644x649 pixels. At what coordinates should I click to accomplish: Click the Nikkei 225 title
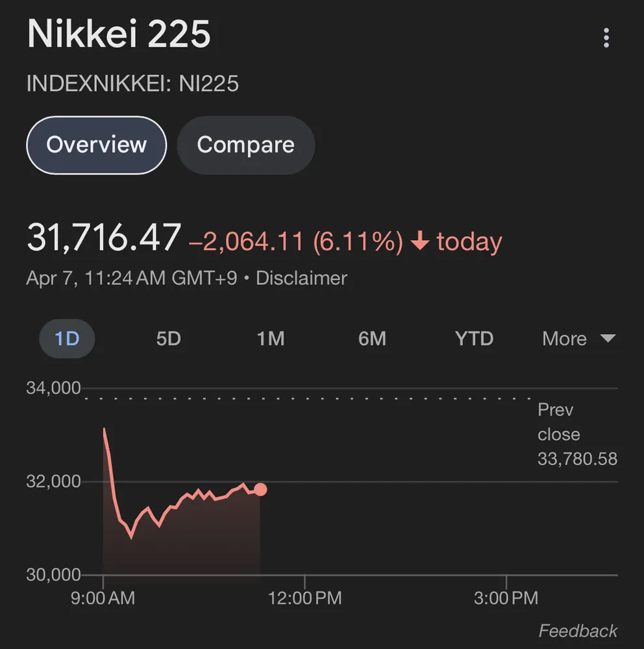pos(119,34)
